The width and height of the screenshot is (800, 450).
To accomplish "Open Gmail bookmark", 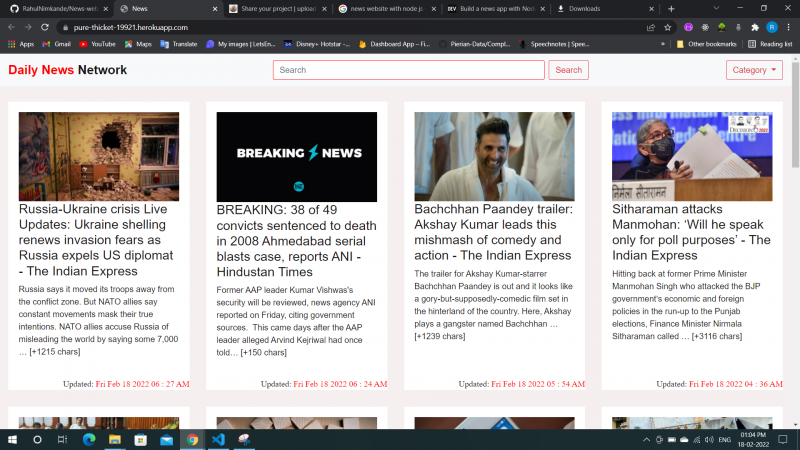I will (56, 44).
